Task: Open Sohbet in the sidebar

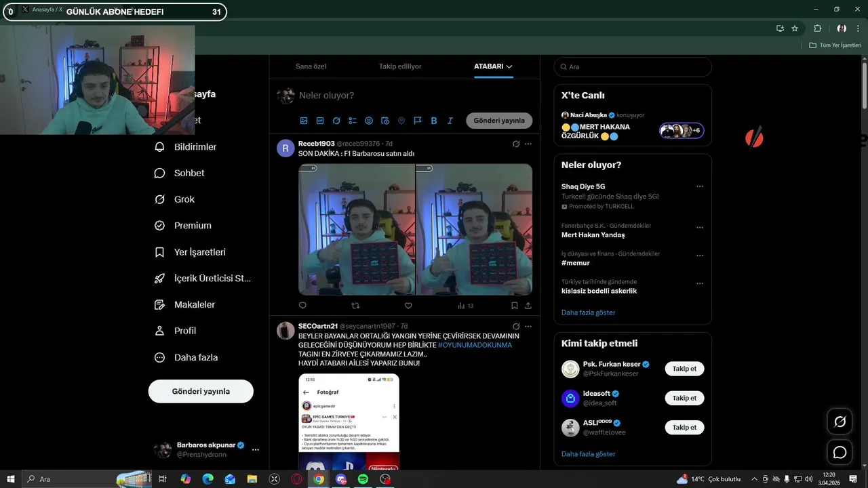Action: 180,173
